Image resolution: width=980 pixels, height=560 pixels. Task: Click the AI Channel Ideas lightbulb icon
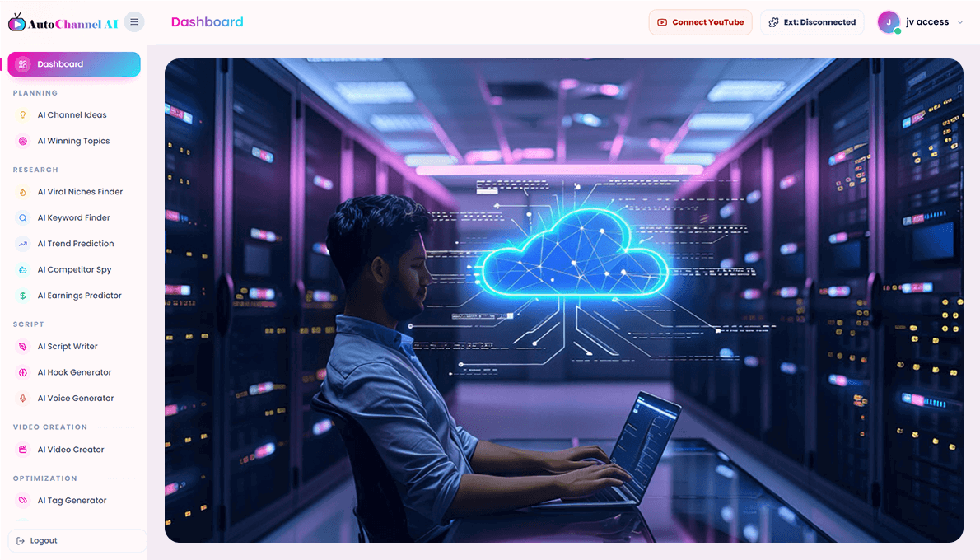23,115
